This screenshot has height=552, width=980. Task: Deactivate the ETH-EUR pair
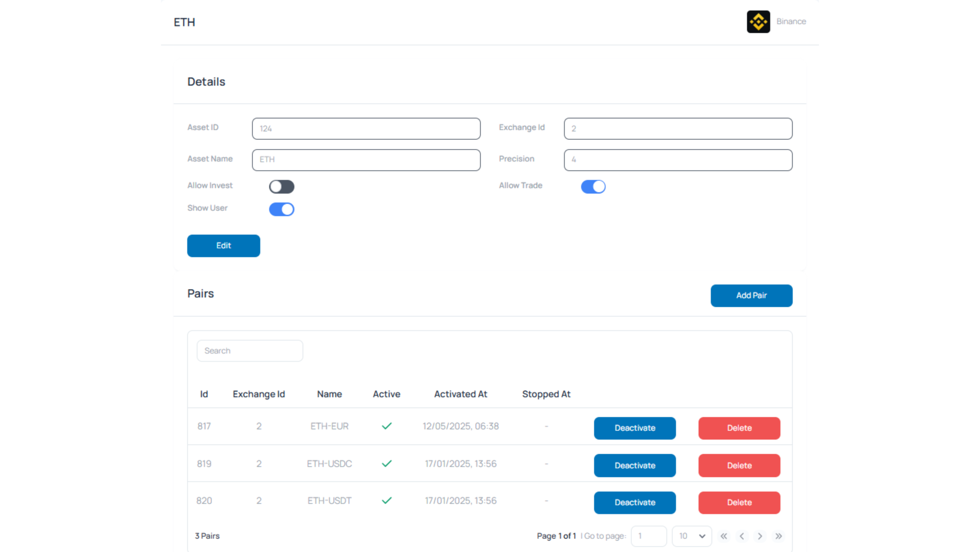635,428
